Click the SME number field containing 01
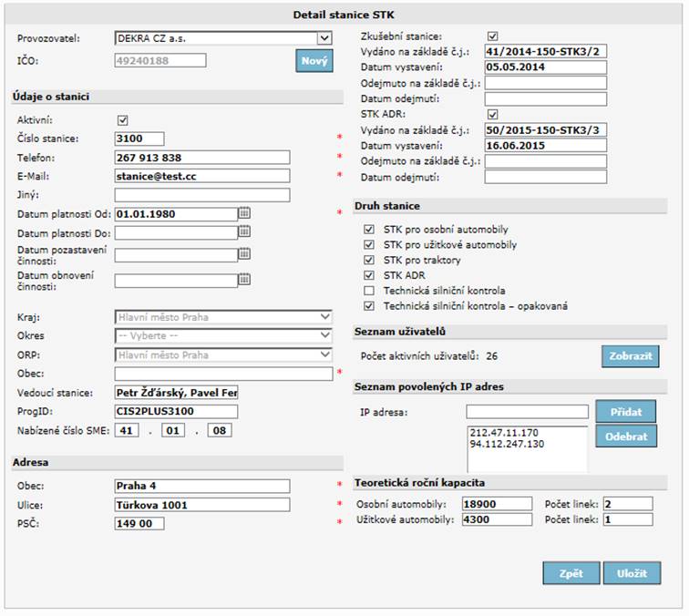 pos(173,430)
